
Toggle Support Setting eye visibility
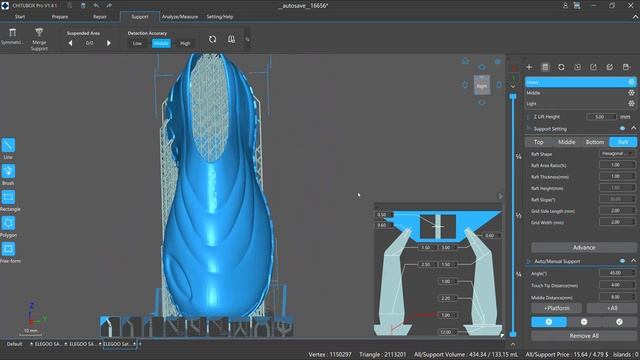tap(622, 129)
